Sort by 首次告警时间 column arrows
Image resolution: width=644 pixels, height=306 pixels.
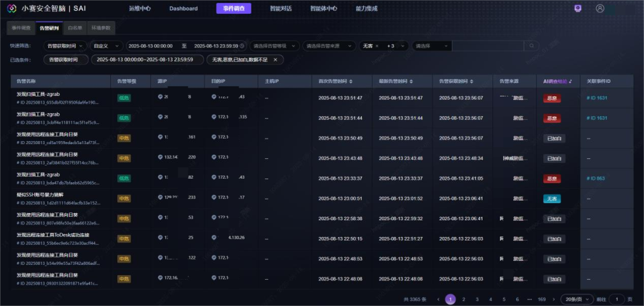[x=352, y=81]
